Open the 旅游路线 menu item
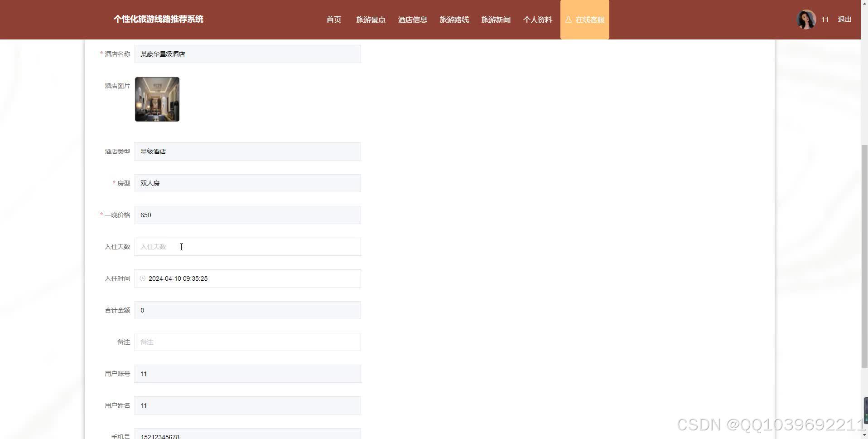Viewport: 868px width, 439px height. click(x=454, y=20)
